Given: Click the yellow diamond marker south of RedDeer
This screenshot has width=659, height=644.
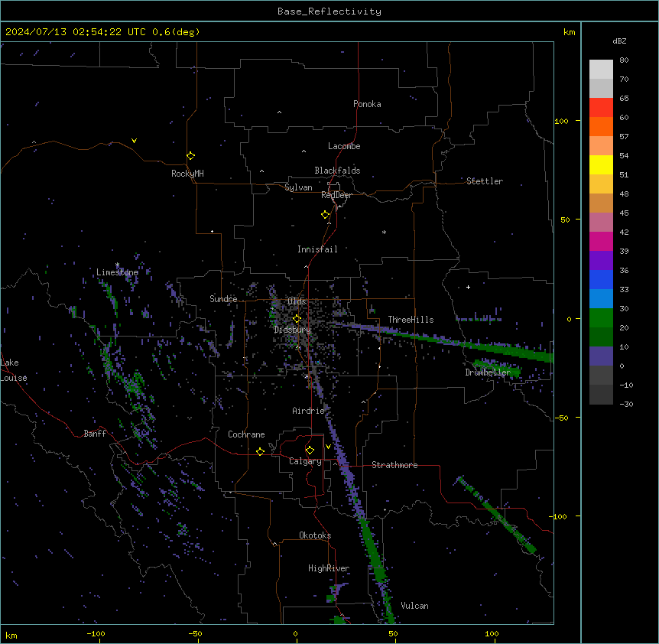Looking at the screenshot, I should pos(326,215).
